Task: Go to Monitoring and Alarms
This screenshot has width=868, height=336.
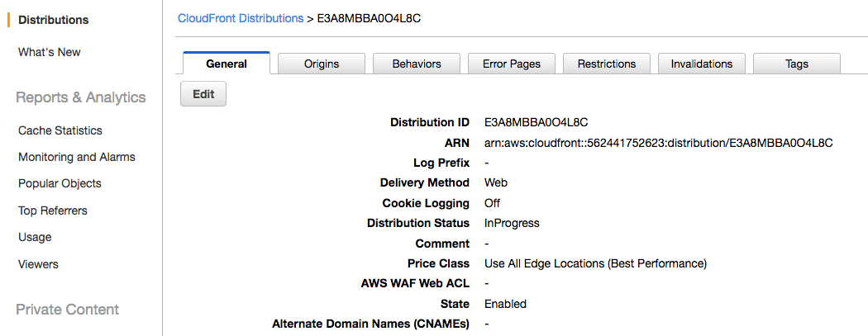Action: point(77,157)
